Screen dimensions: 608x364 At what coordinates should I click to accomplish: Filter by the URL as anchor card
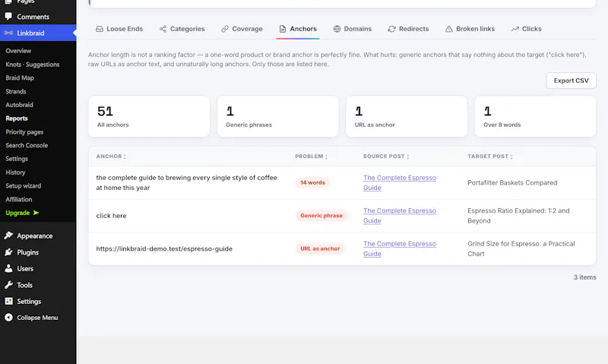407,116
